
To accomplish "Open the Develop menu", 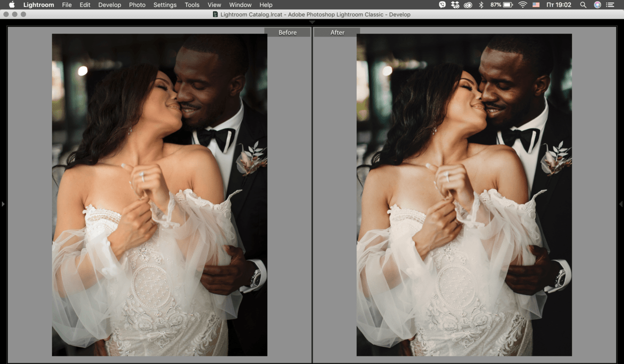I will (x=109, y=4).
